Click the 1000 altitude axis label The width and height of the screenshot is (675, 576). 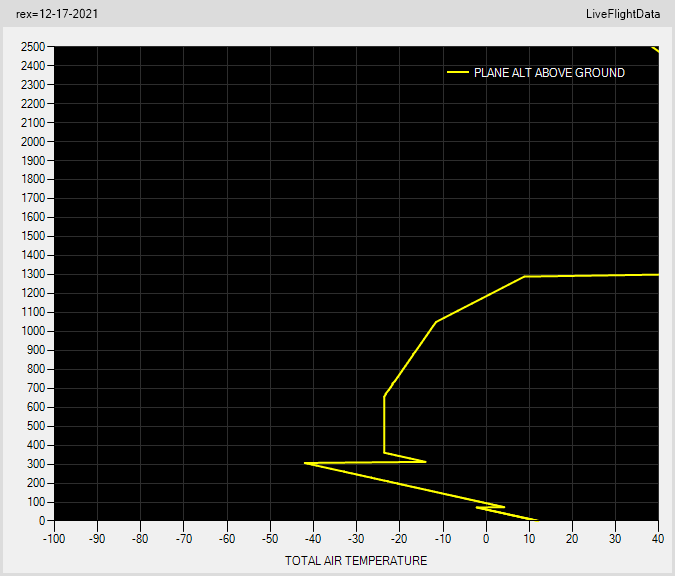pos(33,331)
